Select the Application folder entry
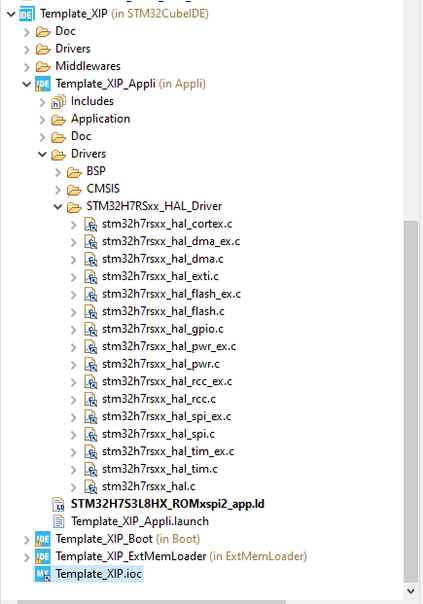 101,119
